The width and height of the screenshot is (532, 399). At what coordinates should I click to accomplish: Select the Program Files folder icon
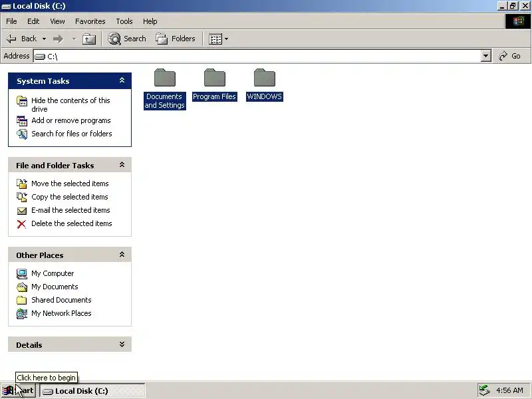coord(215,78)
